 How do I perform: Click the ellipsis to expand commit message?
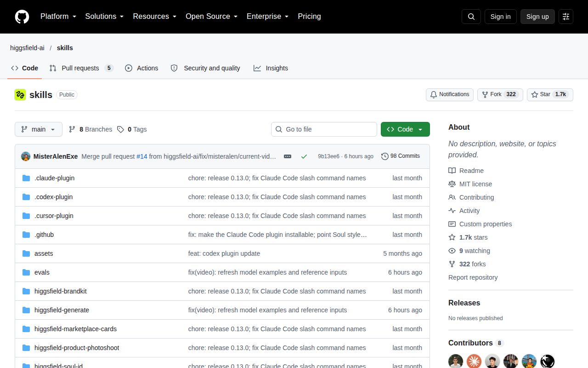pyautogui.click(x=288, y=156)
